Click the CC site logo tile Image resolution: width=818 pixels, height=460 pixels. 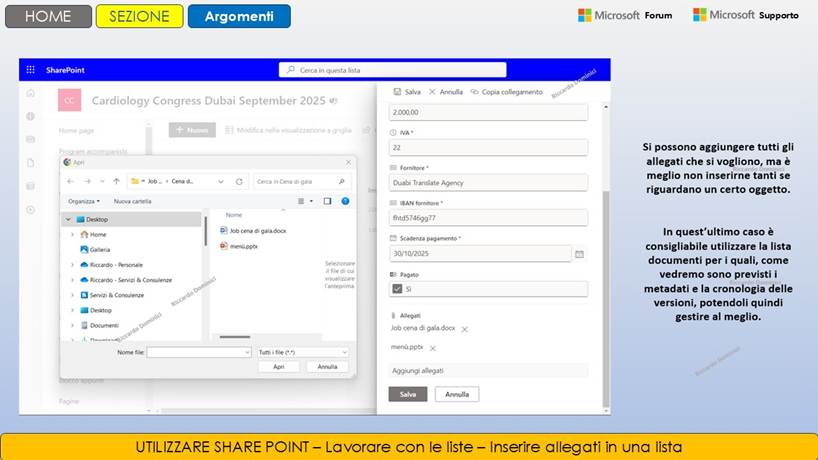click(x=69, y=100)
